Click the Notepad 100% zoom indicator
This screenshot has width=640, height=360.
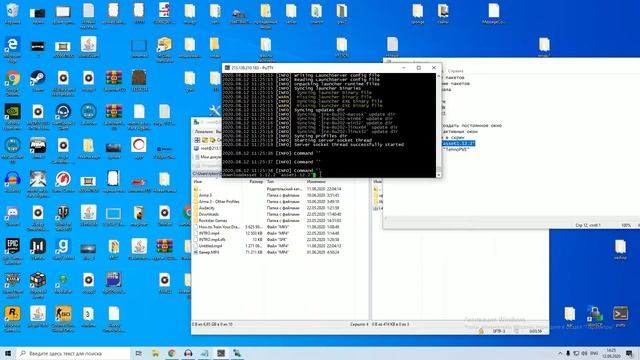point(626,225)
